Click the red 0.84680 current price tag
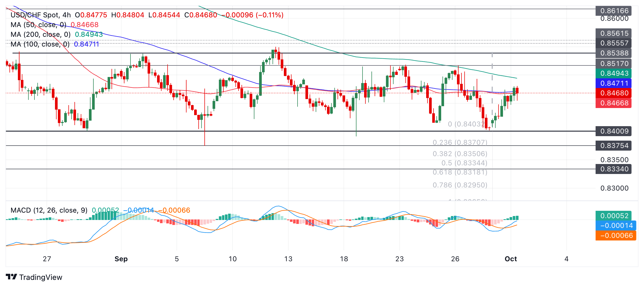The width and height of the screenshot is (644, 287). pyautogui.click(x=613, y=93)
